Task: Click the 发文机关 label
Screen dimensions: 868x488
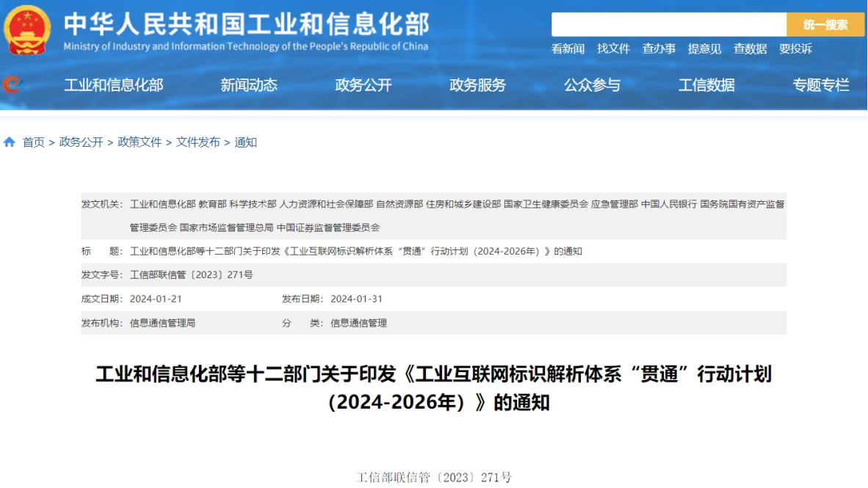Action: pyautogui.click(x=102, y=204)
